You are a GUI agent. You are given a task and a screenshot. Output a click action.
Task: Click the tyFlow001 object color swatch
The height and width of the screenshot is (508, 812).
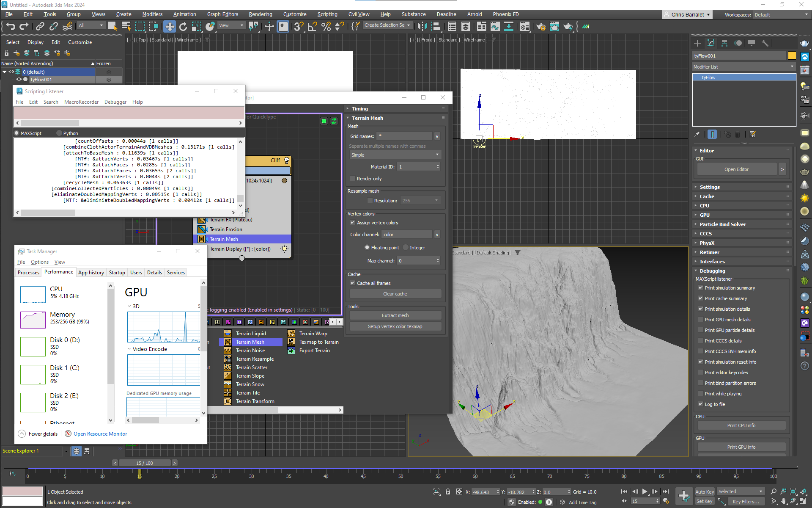pos(792,56)
